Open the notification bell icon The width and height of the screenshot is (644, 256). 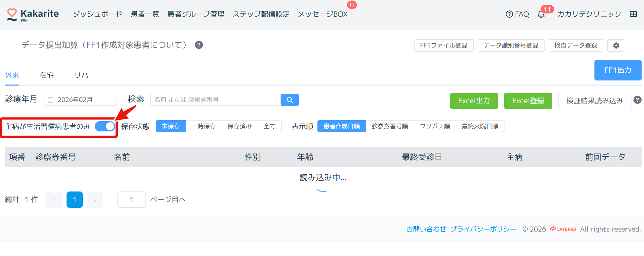pyautogui.click(x=541, y=14)
